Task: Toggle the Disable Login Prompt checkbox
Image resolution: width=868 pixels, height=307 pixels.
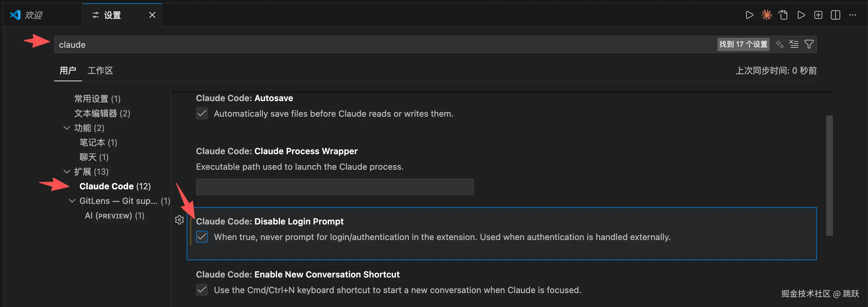Action: 202,237
